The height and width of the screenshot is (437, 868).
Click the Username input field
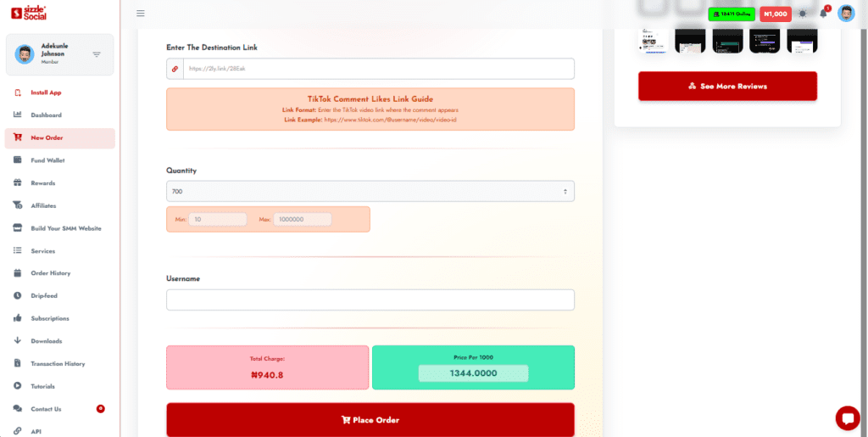point(370,300)
